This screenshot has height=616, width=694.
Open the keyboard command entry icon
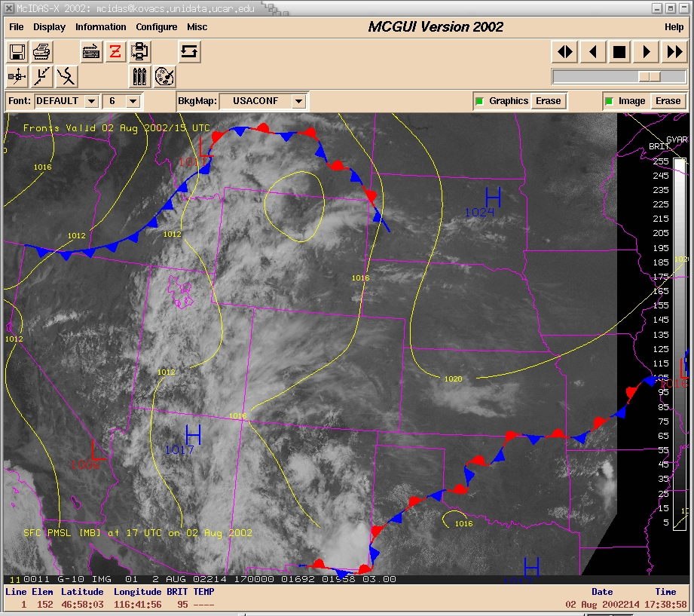coord(92,52)
